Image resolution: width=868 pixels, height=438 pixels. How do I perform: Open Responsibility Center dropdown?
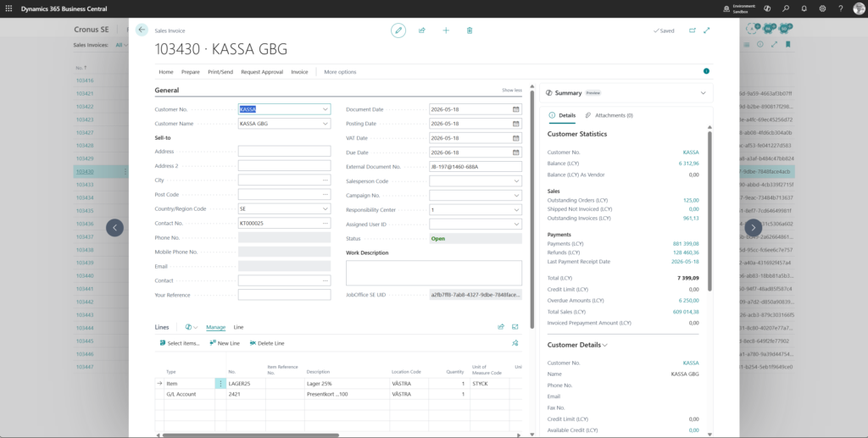point(516,209)
